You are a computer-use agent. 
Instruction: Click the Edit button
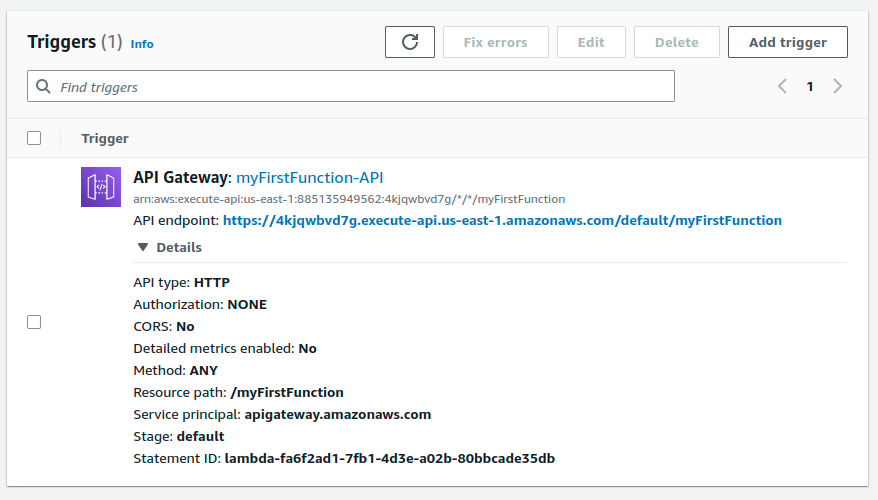591,42
